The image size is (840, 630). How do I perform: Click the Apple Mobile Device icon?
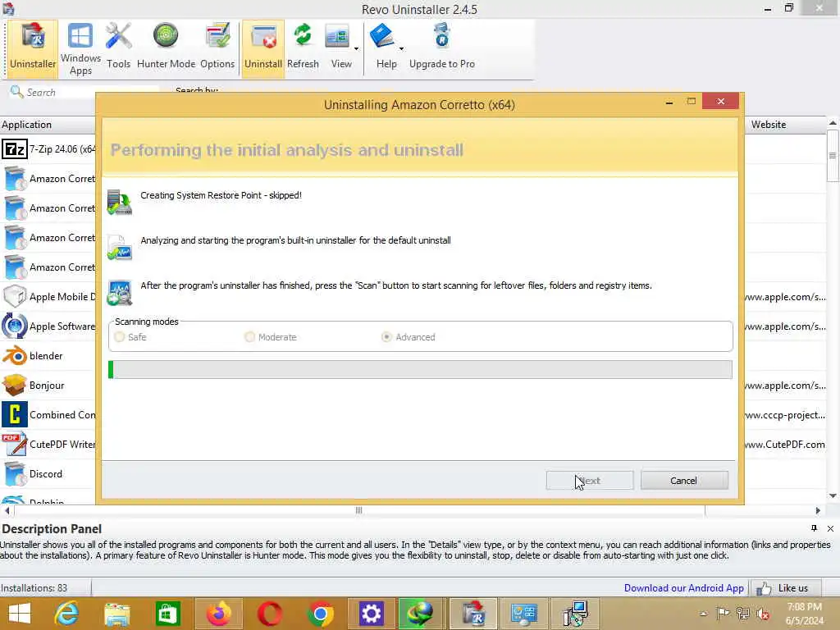click(x=15, y=297)
